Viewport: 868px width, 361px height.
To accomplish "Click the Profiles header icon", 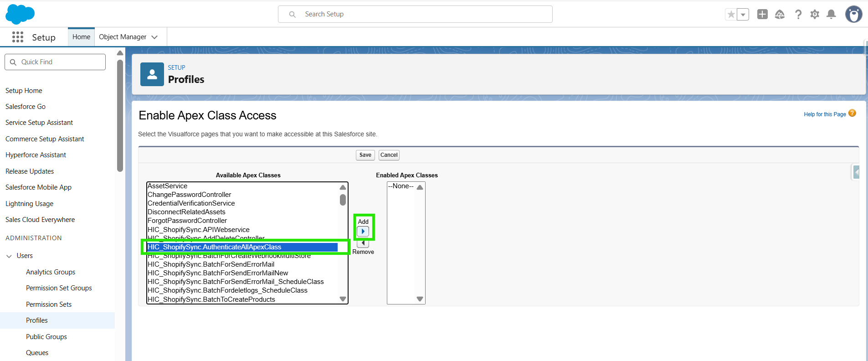I will [152, 74].
